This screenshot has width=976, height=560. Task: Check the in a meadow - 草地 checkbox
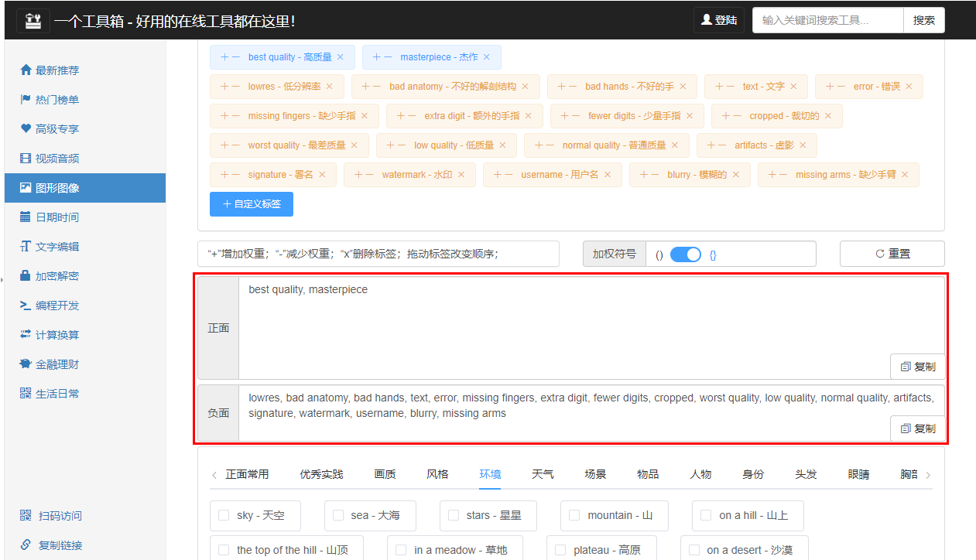(x=401, y=550)
